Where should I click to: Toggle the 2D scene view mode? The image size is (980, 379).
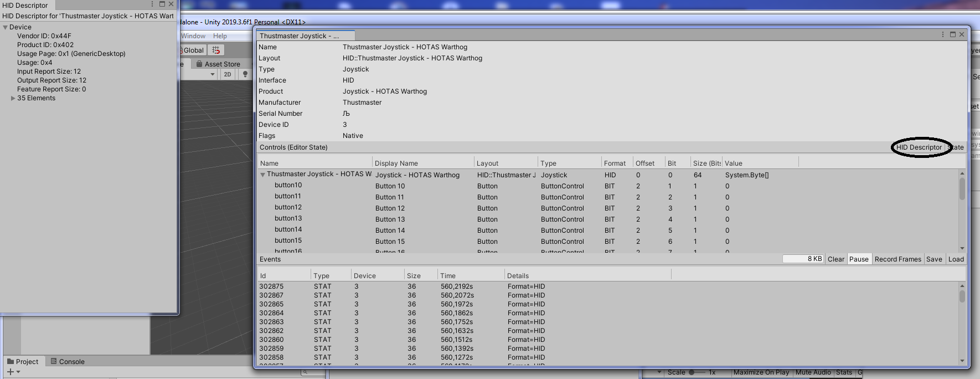(x=228, y=74)
